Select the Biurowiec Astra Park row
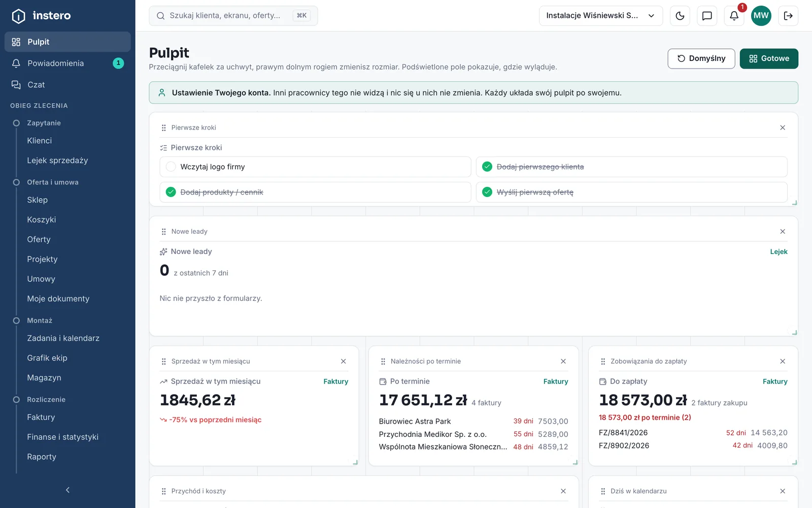This screenshot has width=812, height=508. [473, 422]
